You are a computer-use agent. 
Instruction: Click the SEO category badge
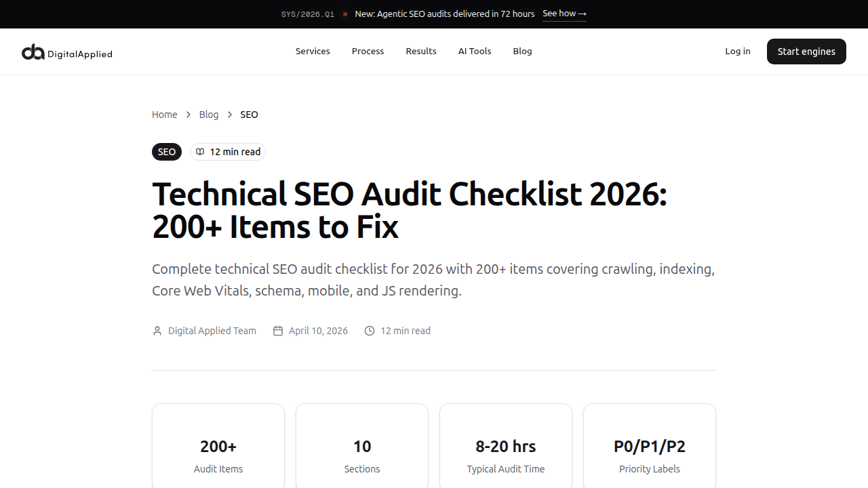pyautogui.click(x=166, y=151)
